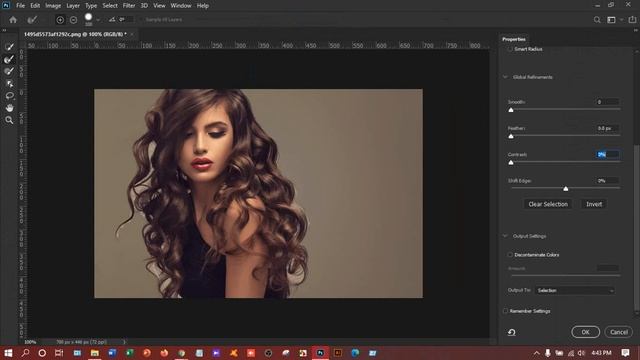Select the Brush tool in left toolbar
The height and width of the screenshot is (360, 640).
(9, 71)
